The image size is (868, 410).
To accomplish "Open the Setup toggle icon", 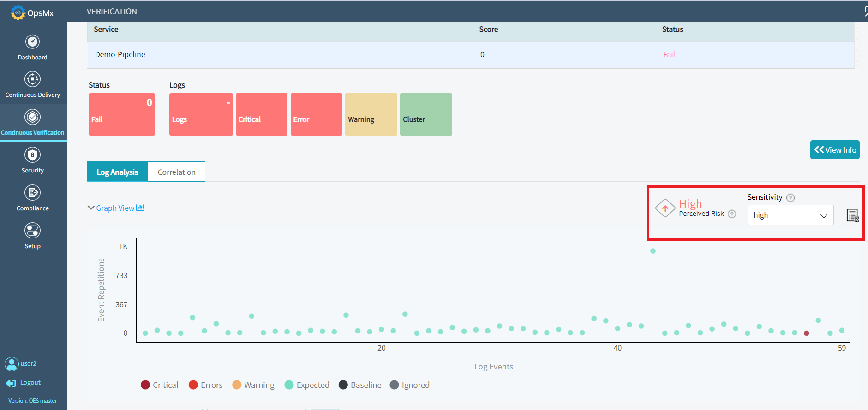I will coord(32,231).
